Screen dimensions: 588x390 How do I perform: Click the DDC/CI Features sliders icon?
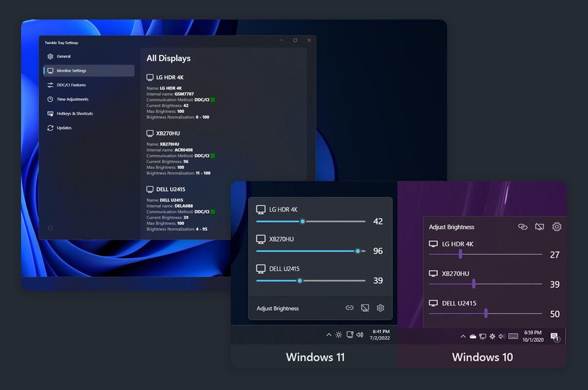coord(50,85)
